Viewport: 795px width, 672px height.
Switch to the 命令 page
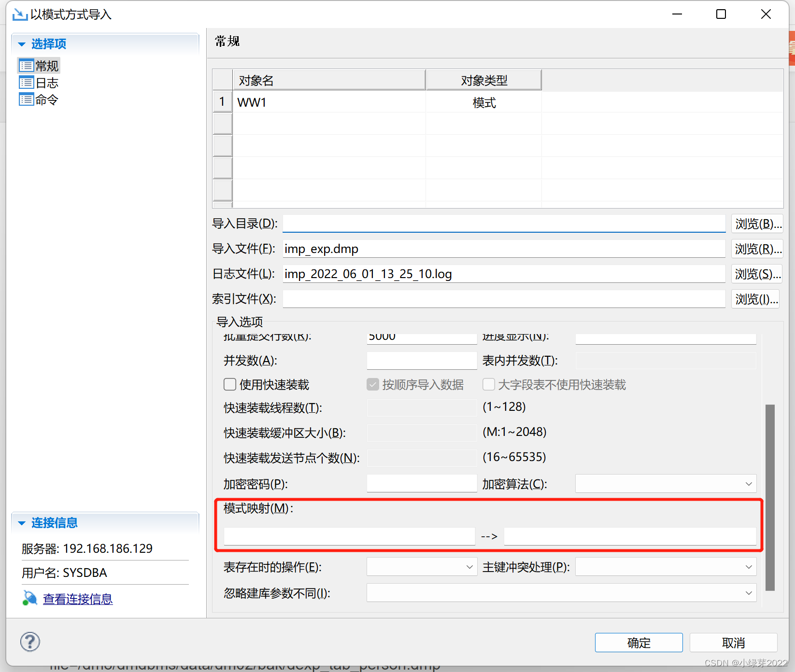click(47, 99)
